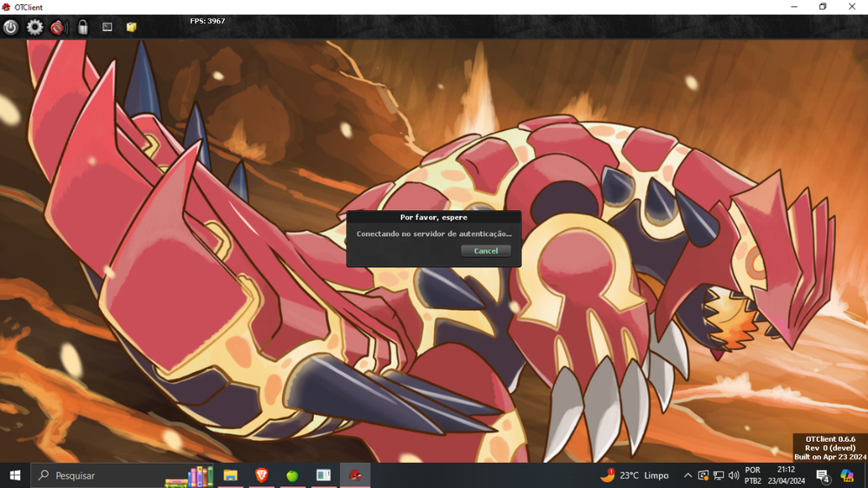Launch Brave browser from the taskbar
This screenshot has width=868, height=488.
point(261,475)
